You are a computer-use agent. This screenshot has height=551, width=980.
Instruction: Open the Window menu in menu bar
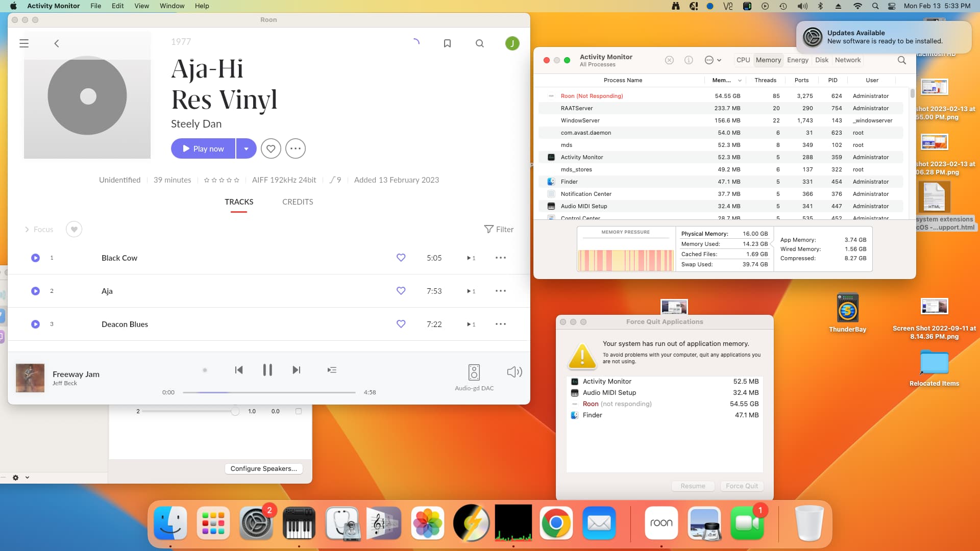[x=172, y=6]
